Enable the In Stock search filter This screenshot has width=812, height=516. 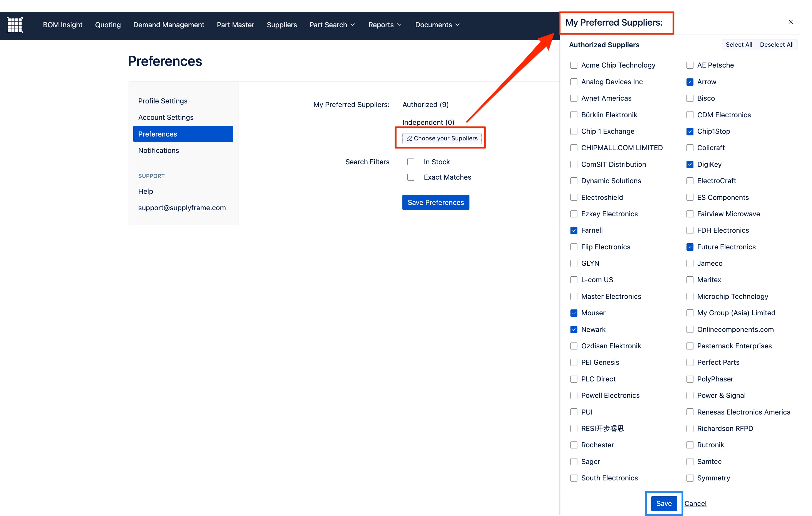point(410,162)
